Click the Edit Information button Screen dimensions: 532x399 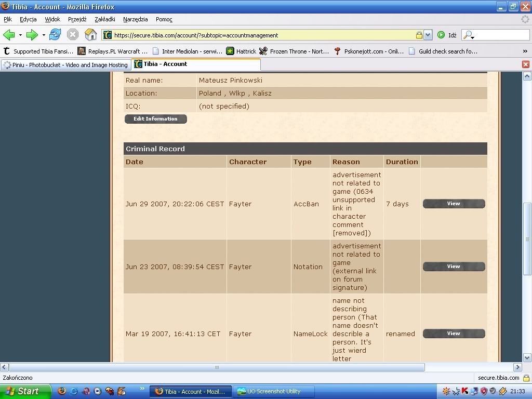[156, 119]
